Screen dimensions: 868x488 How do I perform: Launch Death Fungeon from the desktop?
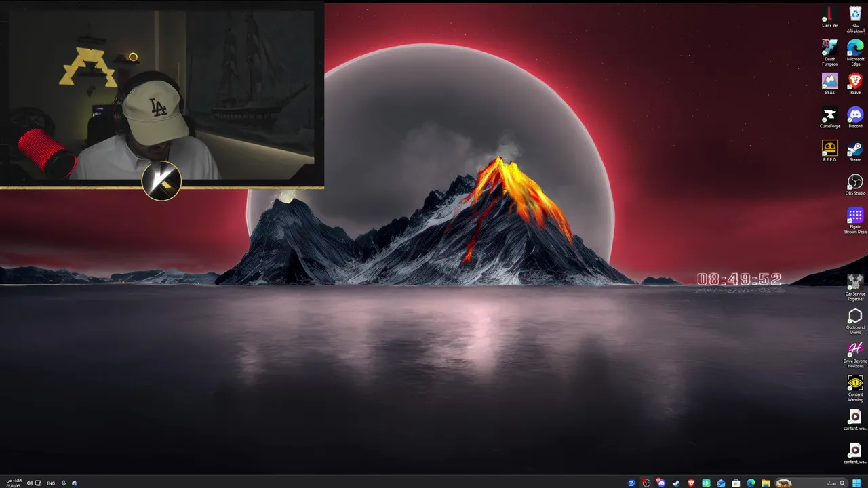tap(829, 52)
